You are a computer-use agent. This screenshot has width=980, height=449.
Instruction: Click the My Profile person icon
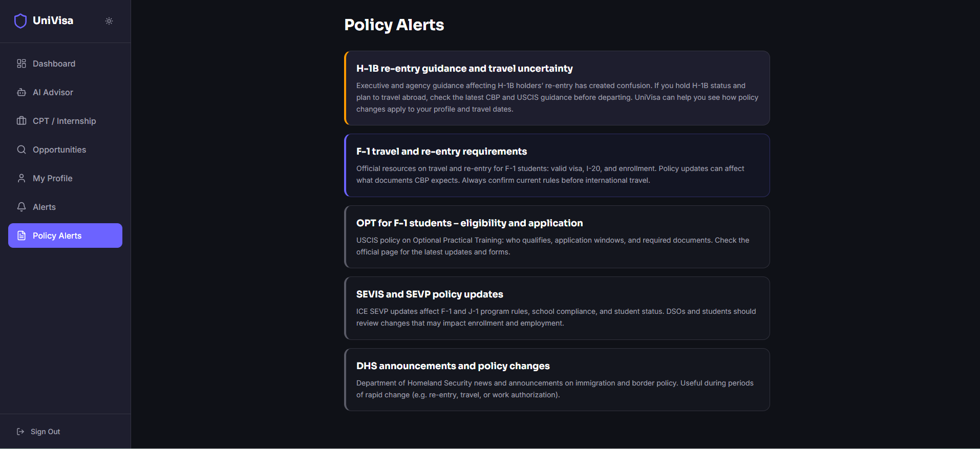pos(22,178)
